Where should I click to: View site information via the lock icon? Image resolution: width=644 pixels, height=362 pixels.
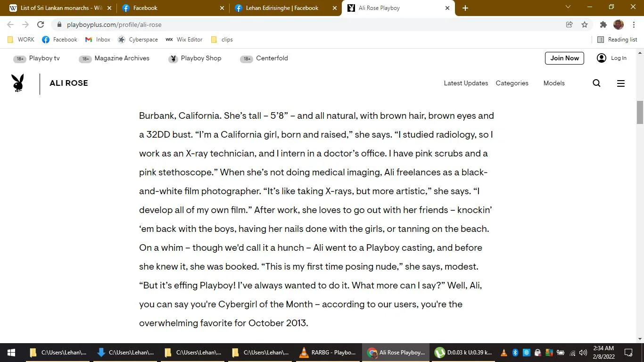59,25
